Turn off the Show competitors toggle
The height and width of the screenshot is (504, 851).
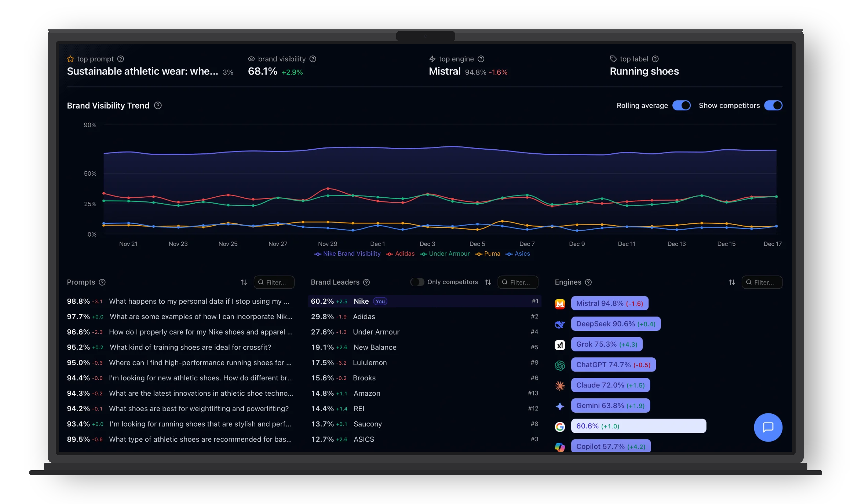pos(773,105)
